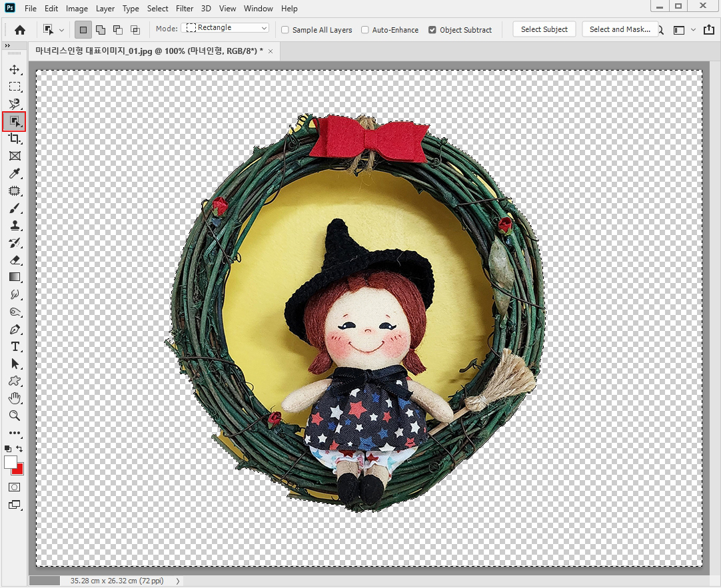Screen dimensions: 721x588
Task: Click the white foreground color swatch
Action: point(9,461)
